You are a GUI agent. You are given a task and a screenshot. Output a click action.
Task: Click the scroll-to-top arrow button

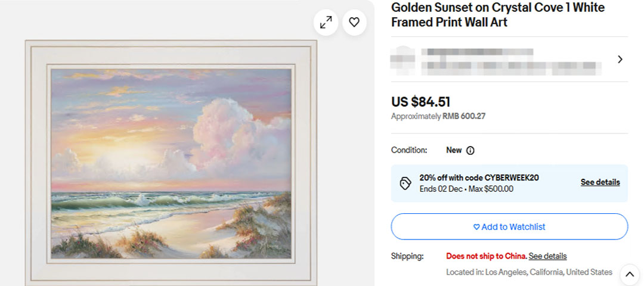[x=630, y=275]
